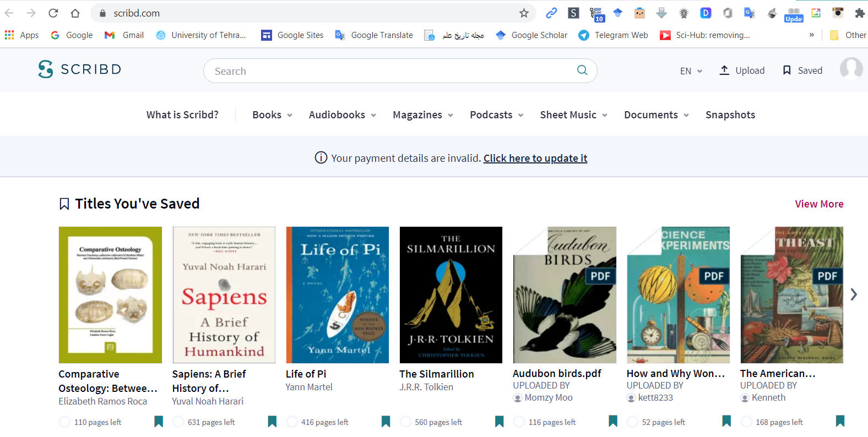868x437 pixels.
Task: Click the Scribd search input field
Action: point(400,71)
